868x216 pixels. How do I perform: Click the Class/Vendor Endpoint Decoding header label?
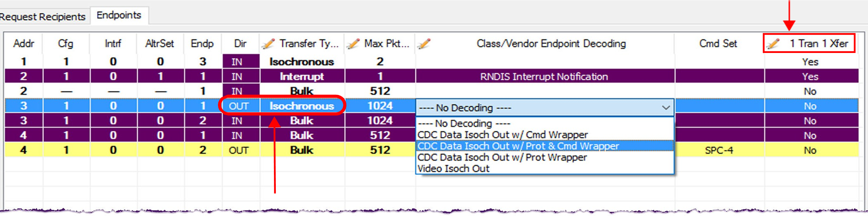[x=551, y=44]
